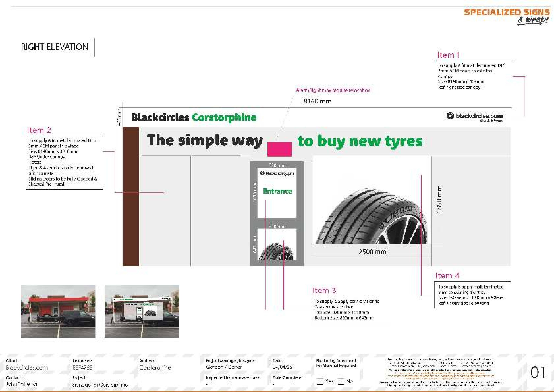Click the 1850 mm height dimension
The height and width of the screenshot is (392, 554).
439,199
